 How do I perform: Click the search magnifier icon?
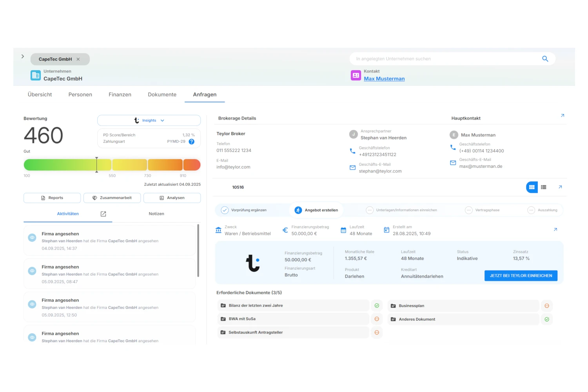[545, 59]
